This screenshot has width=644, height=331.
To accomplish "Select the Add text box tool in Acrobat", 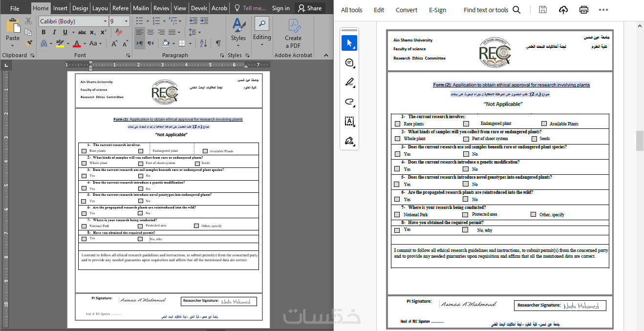I will click(349, 121).
